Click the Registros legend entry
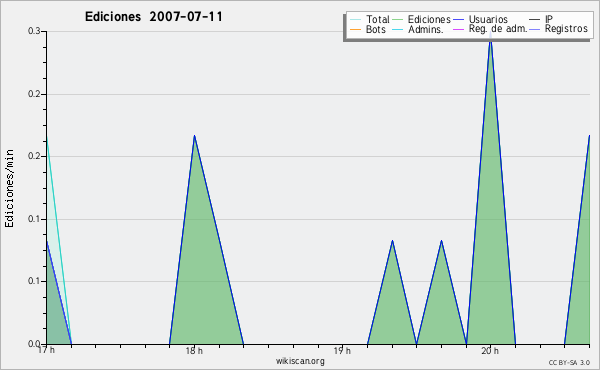This screenshot has height=370, width=600. (558, 29)
